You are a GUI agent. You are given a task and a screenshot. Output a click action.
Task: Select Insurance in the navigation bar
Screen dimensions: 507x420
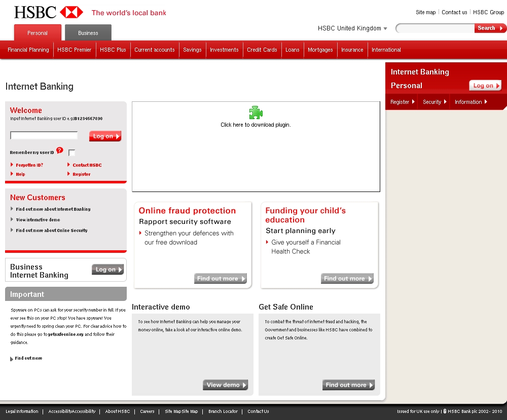click(x=352, y=50)
